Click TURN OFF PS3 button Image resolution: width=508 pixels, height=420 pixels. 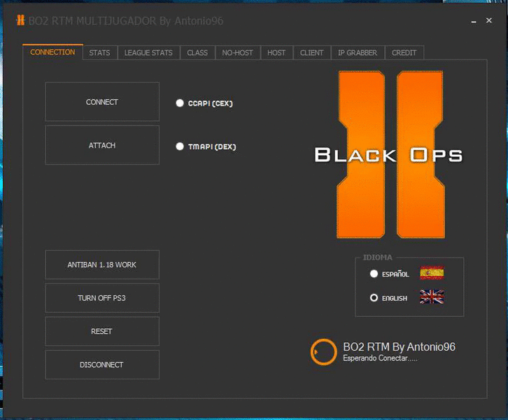[102, 298]
